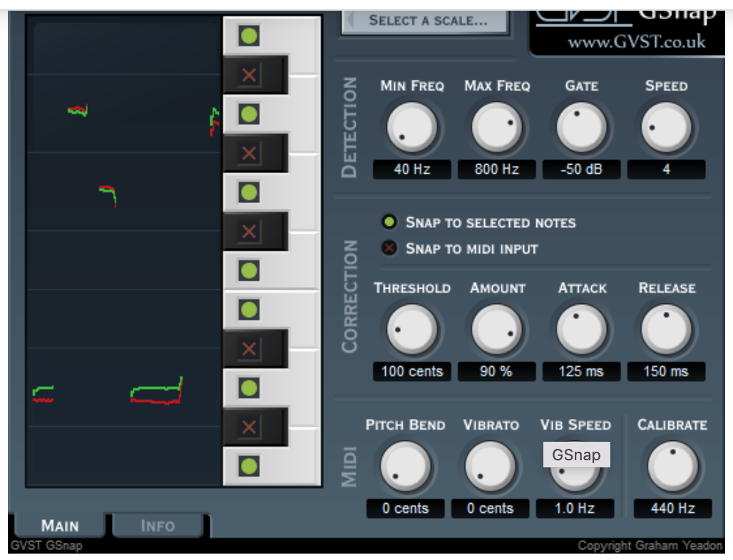Click the GVST GSnap status text
733x560 pixels.
[46, 546]
